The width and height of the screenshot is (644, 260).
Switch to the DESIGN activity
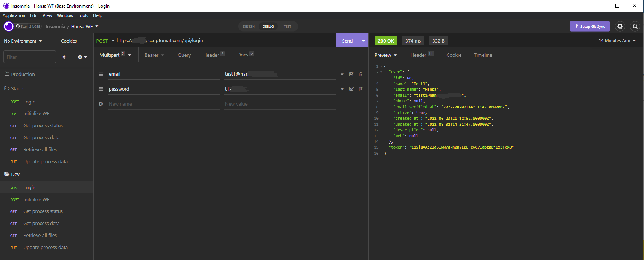point(249,27)
